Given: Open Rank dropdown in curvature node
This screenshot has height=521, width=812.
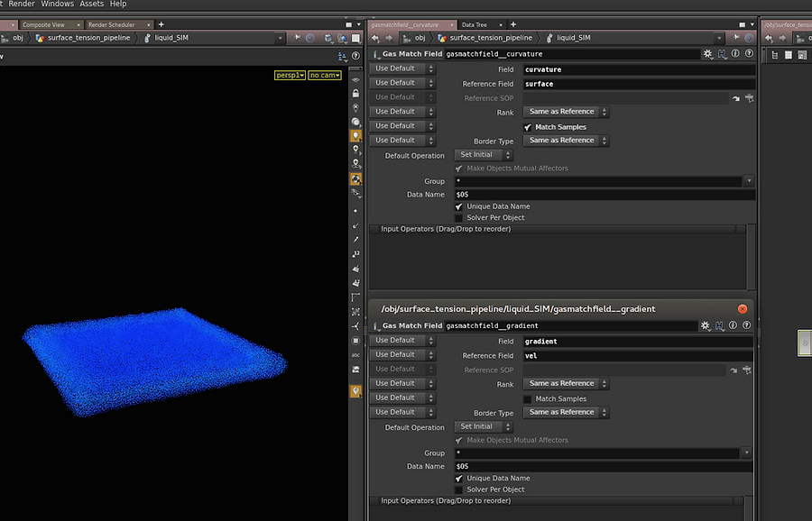Looking at the screenshot, I should click(566, 112).
